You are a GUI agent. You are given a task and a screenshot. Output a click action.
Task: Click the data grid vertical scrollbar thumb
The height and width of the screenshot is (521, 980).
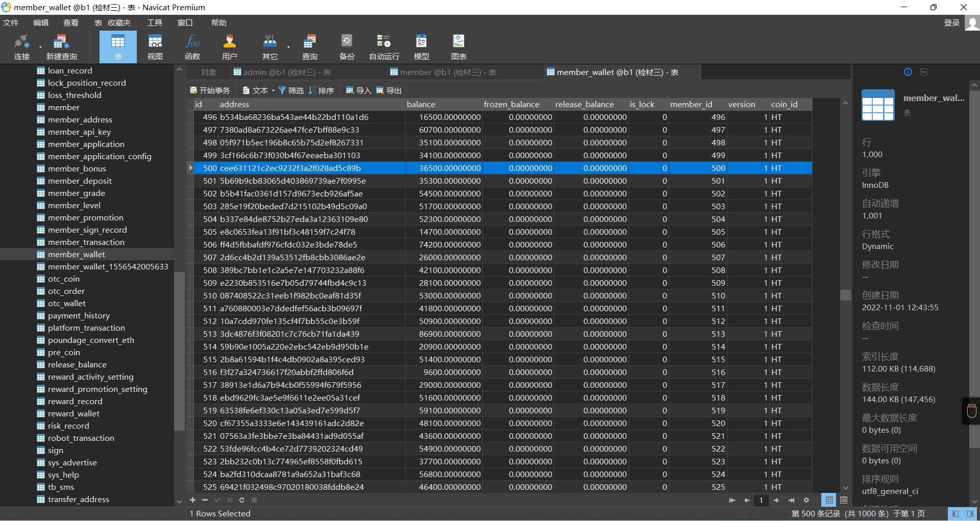(846, 295)
